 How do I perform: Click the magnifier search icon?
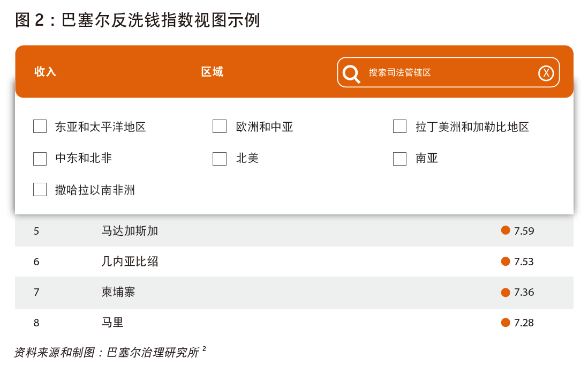[x=351, y=73]
